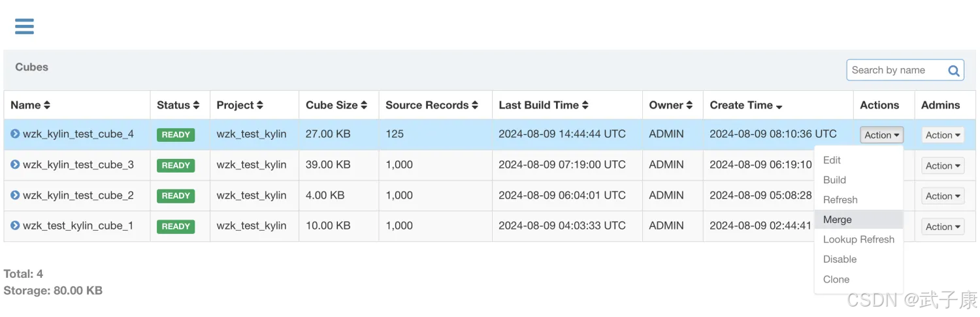Sort by Name column arrows

(47, 105)
